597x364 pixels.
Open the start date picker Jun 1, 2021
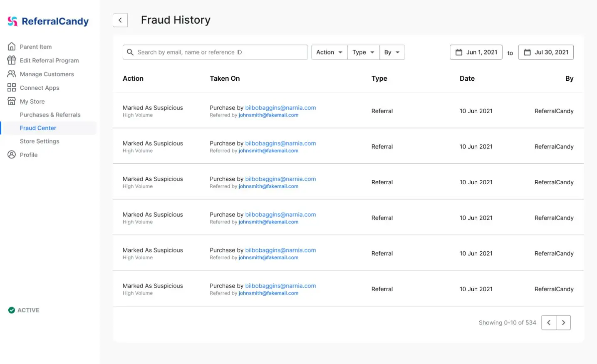(x=476, y=52)
